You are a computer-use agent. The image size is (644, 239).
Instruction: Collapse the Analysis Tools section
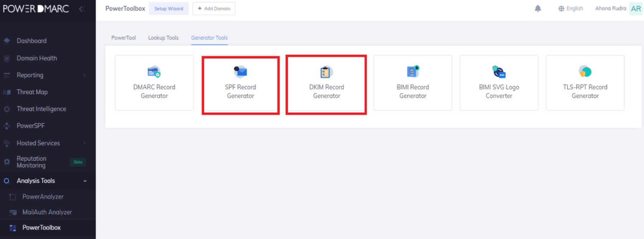[85, 181]
